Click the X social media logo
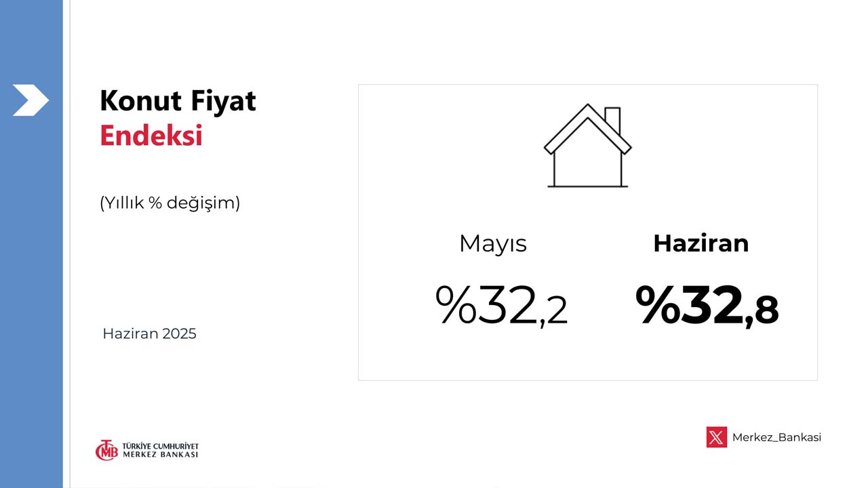This screenshot has height=488, width=868. pos(716,437)
